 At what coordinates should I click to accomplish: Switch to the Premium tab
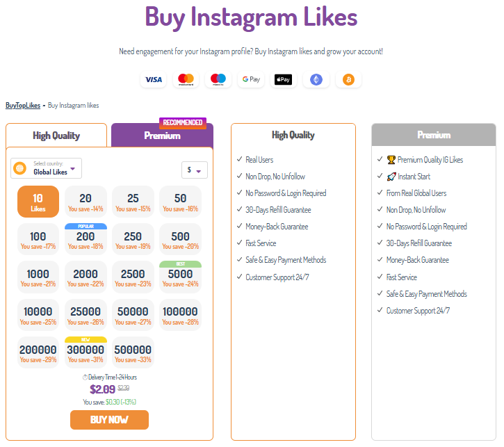click(162, 136)
